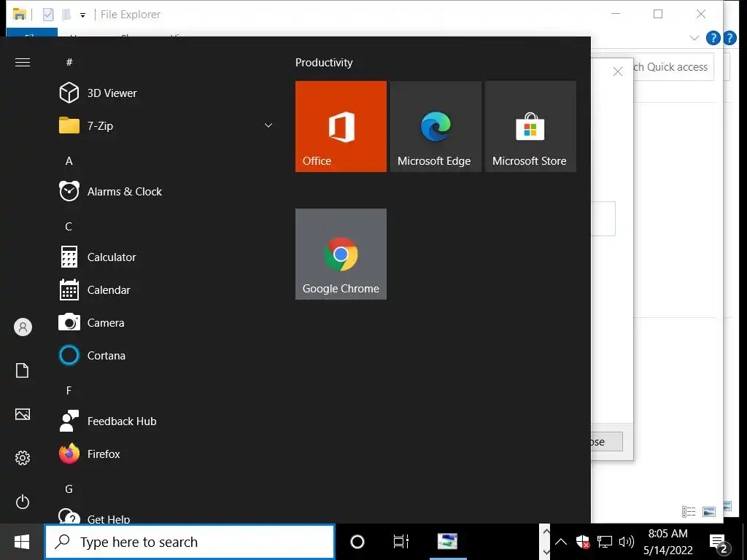Switch File Explorer to details view
This screenshot has height=560, width=747.
coord(689,512)
